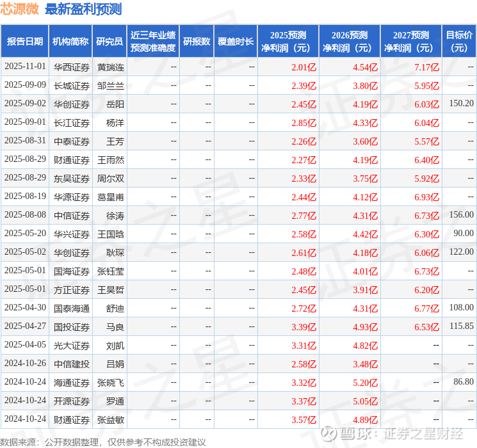Select the 国海证券 institution cell
The image size is (477, 448).
[x=72, y=271]
